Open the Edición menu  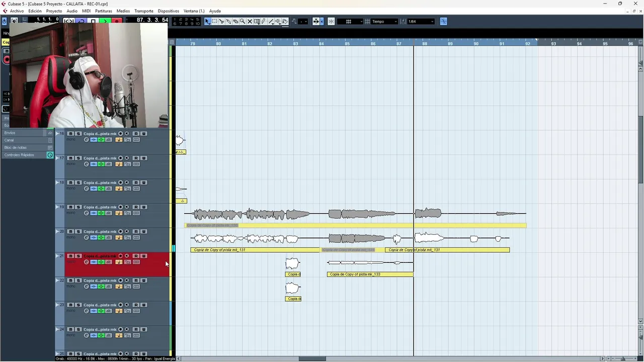35,11
